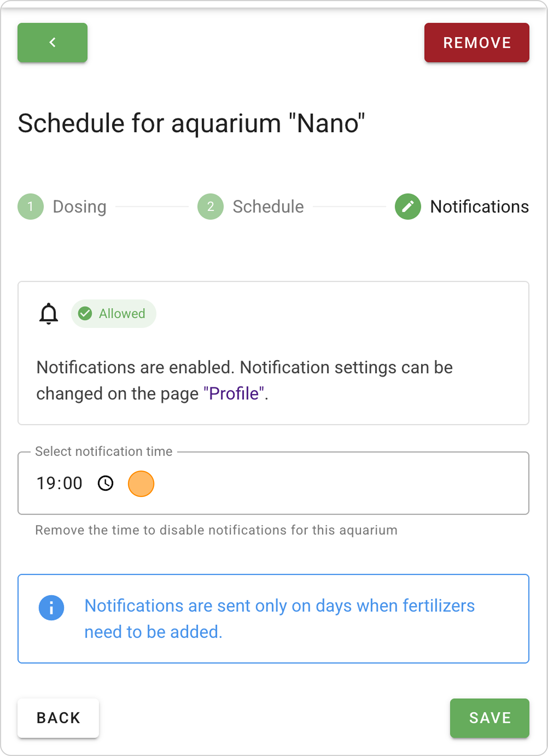Screen dimensions: 548x756
Task: Click the left chevron back arrow
Action: (x=52, y=42)
